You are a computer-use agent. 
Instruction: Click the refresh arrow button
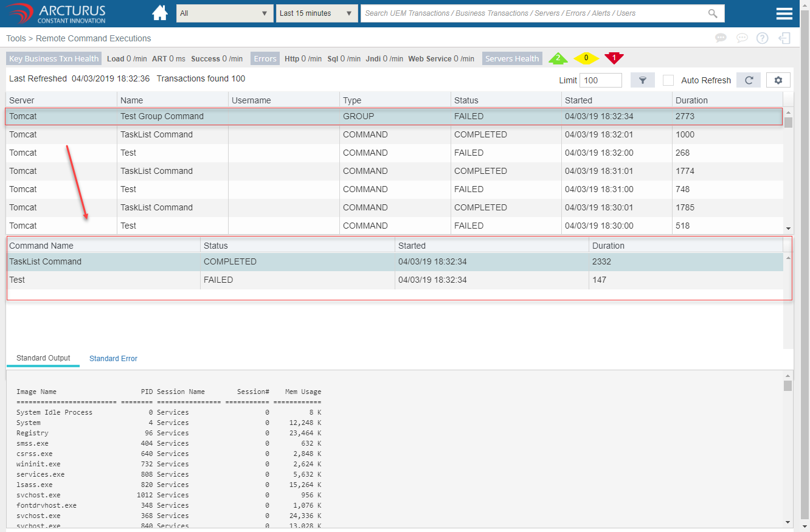(749, 80)
